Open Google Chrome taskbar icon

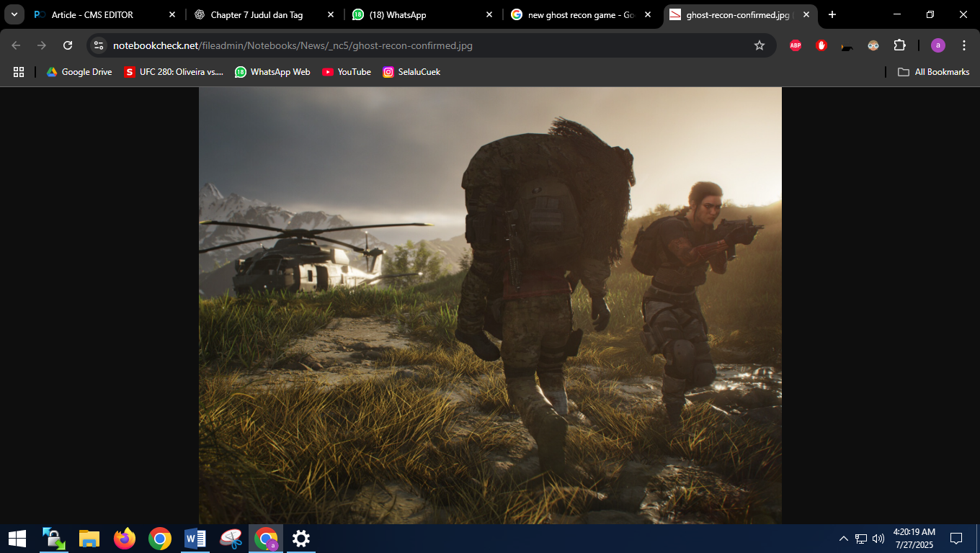[159, 539]
